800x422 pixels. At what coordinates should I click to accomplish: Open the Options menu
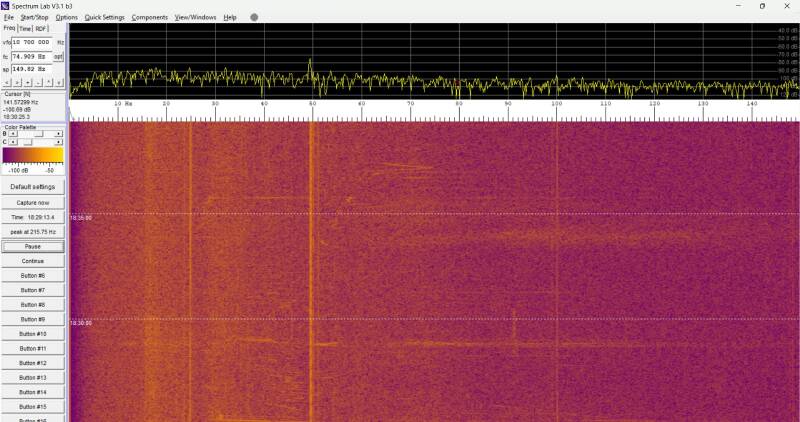click(x=66, y=17)
